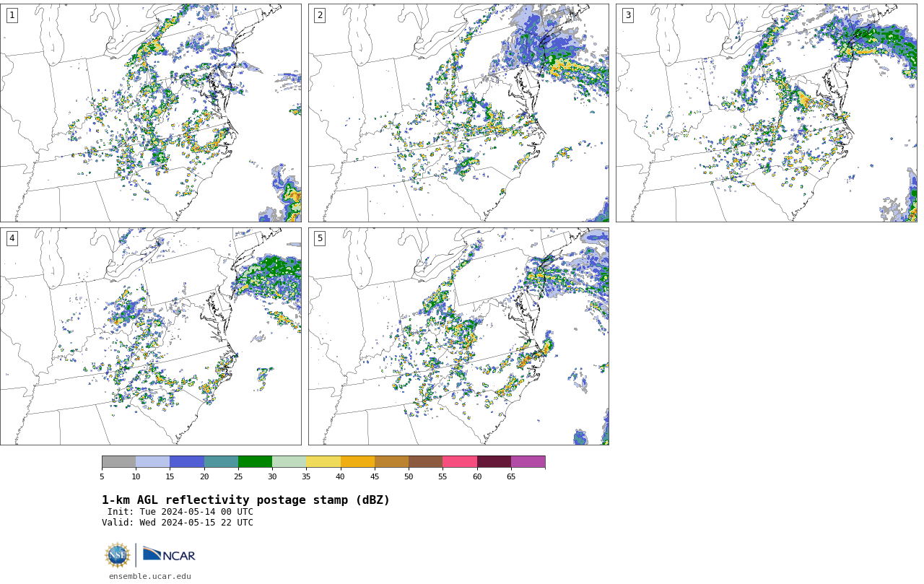The height and width of the screenshot is (584, 924).
Task: Open ensemble member 2 postage stamp map
Action: [x=458, y=113]
